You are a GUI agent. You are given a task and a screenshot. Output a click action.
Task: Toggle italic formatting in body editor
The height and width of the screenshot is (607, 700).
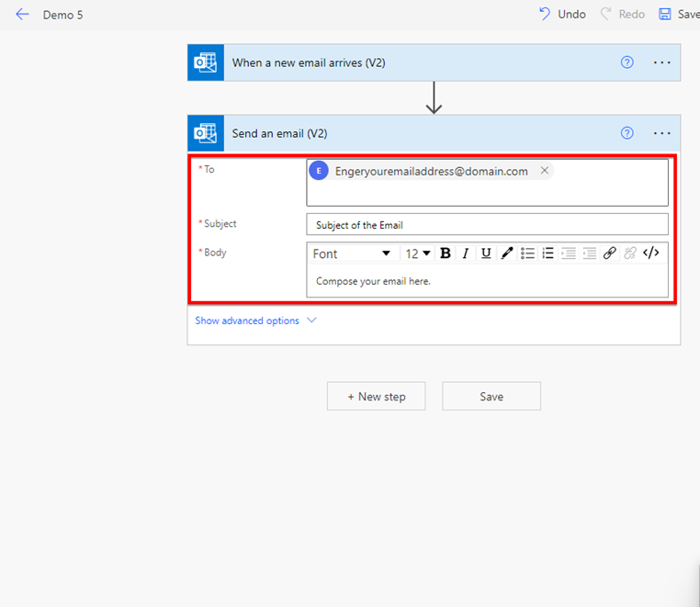pos(465,253)
